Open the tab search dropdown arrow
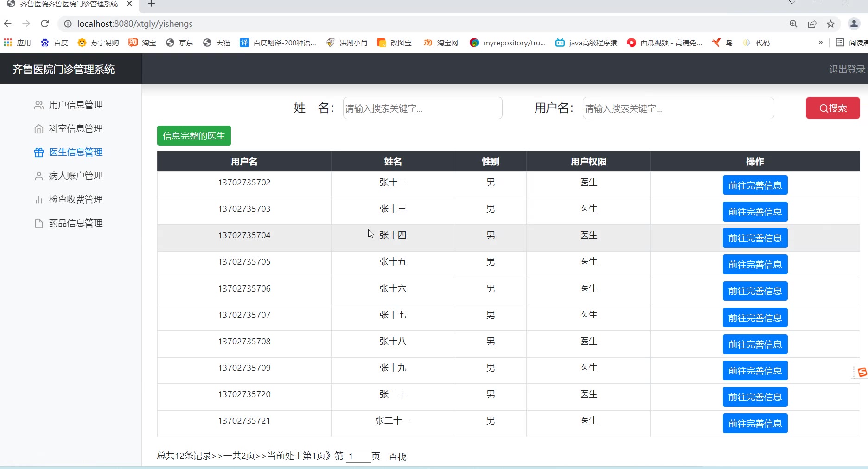The image size is (868, 469). (792, 3)
